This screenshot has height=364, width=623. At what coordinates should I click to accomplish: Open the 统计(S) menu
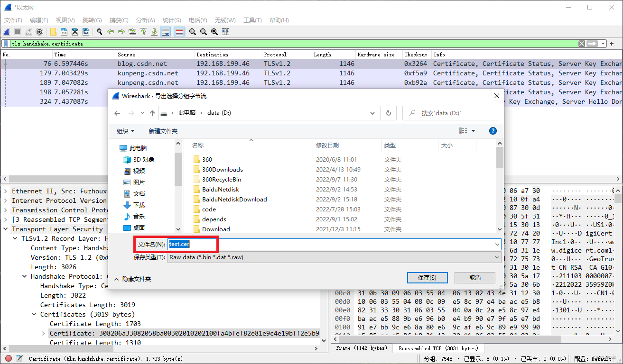(172, 20)
